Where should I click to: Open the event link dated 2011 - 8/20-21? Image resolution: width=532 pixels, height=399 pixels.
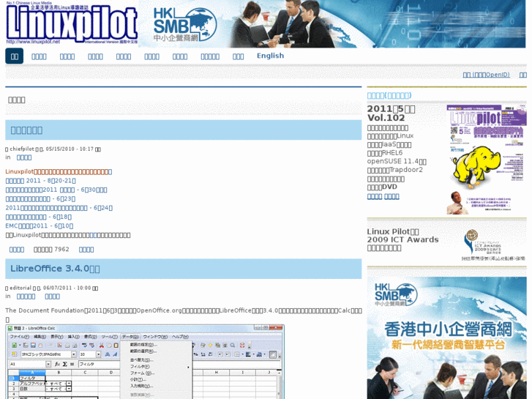[40, 181]
